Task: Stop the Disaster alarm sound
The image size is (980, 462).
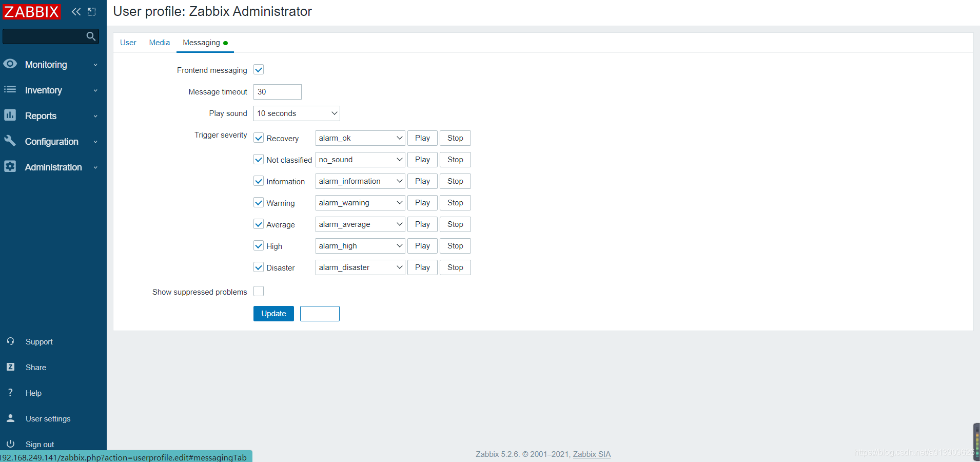Action: [455, 267]
